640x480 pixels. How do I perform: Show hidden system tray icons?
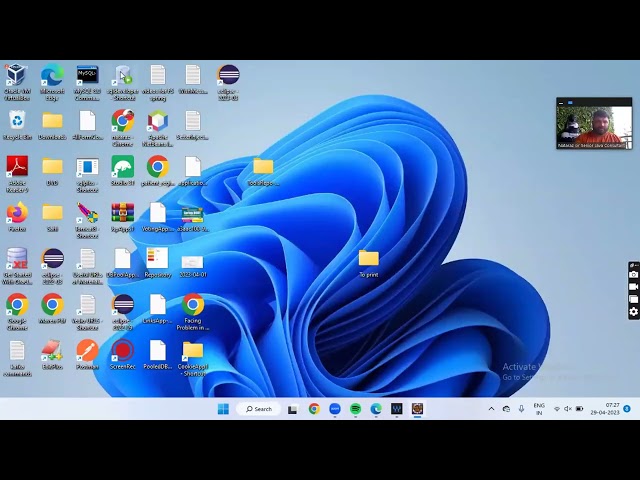[x=491, y=409]
